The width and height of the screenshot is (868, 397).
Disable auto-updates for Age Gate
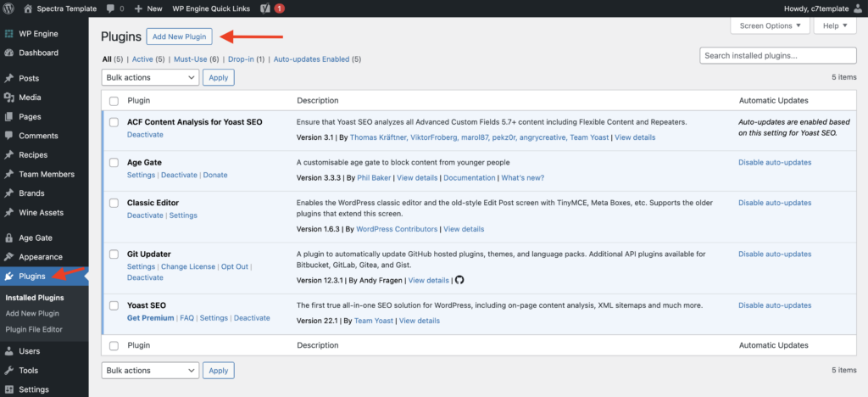tap(775, 163)
